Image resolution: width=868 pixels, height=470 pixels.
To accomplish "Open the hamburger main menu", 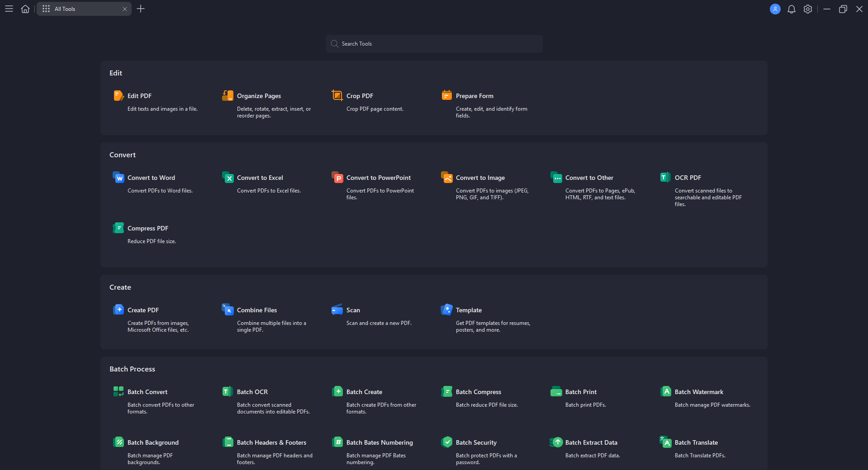I will (x=9, y=9).
